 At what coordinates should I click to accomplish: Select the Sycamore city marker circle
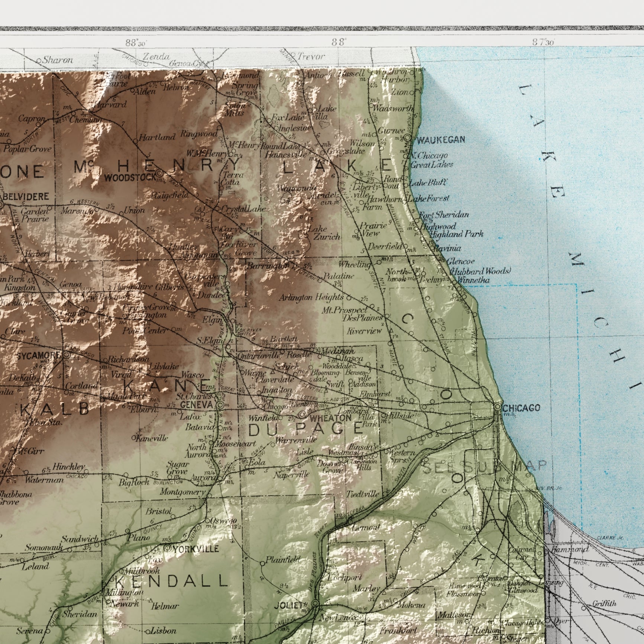[x=66, y=355]
